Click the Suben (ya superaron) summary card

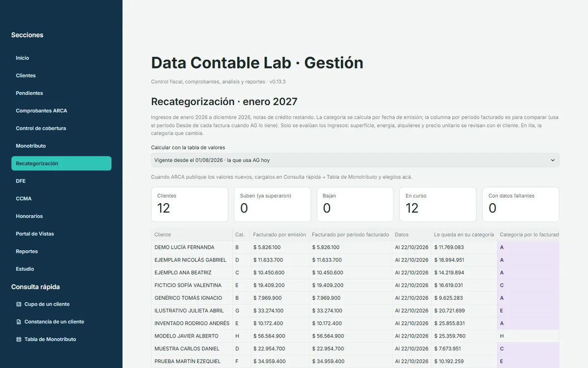pos(272,205)
